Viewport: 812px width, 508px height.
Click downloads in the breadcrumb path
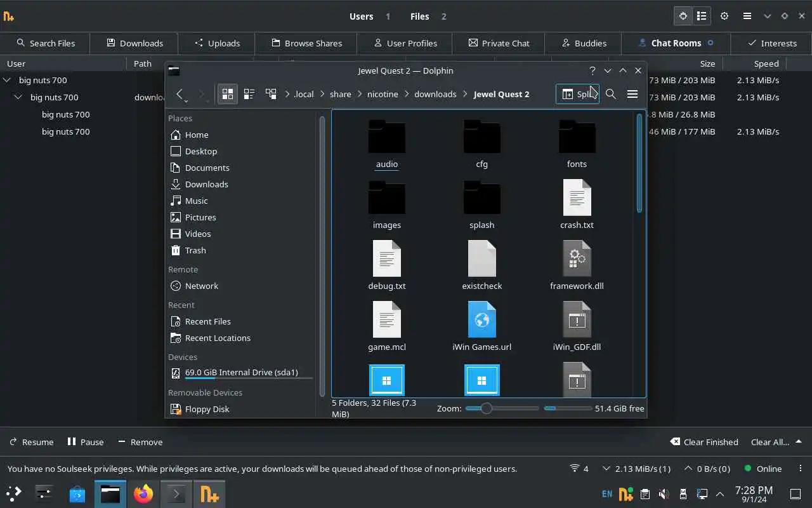(435, 94)
